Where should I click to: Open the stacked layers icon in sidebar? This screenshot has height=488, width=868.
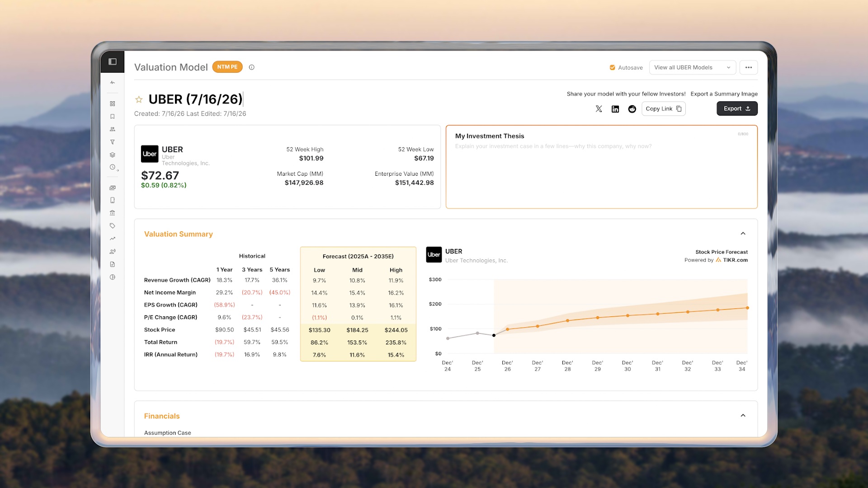(x=113, y=155)
